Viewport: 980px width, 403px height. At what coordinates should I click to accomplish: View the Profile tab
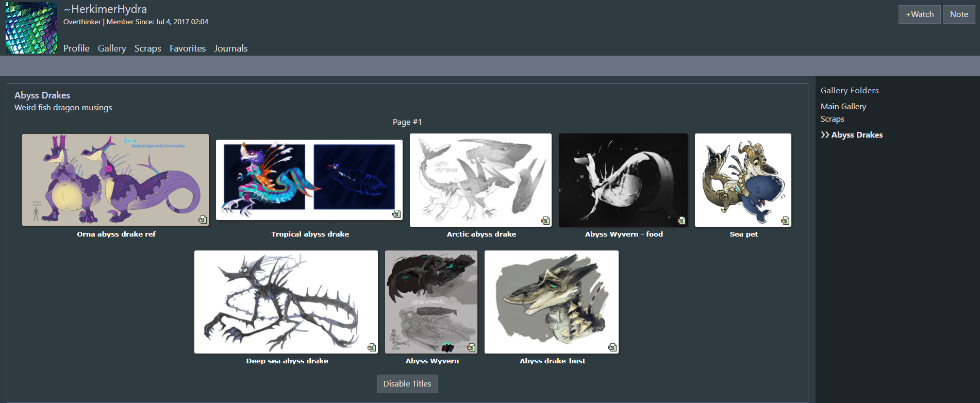[x=76, y=48]
